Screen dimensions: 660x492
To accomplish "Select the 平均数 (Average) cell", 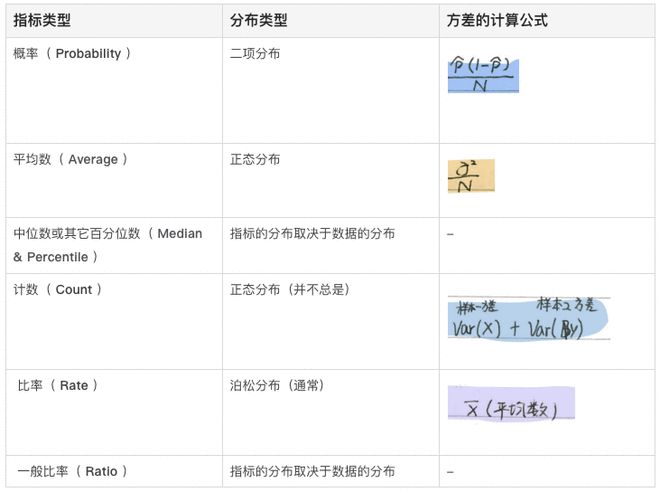I will point(72,160).
